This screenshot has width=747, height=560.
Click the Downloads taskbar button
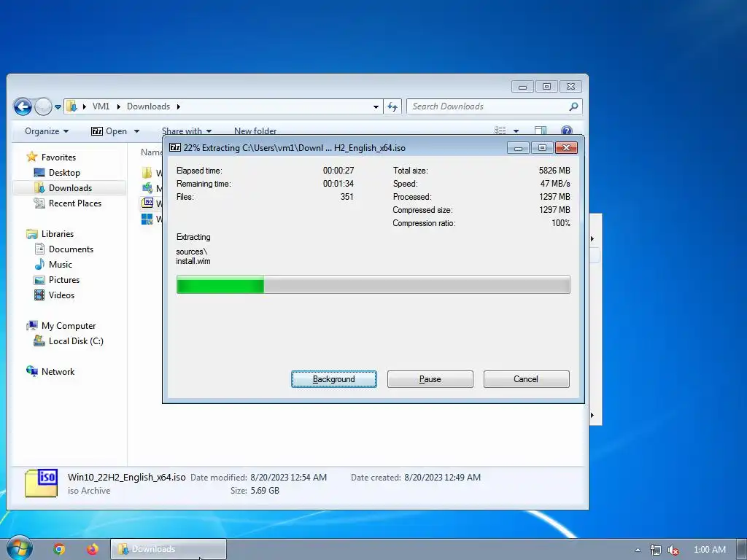(169, 549)
